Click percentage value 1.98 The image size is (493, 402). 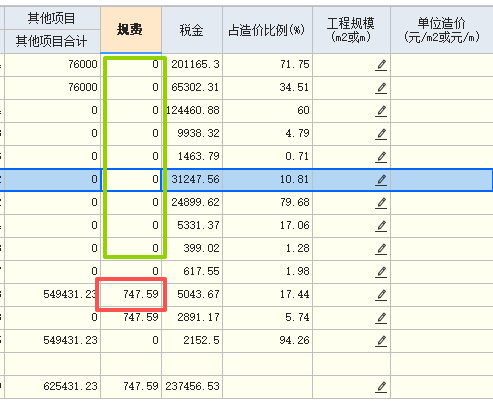pos(267,272)
